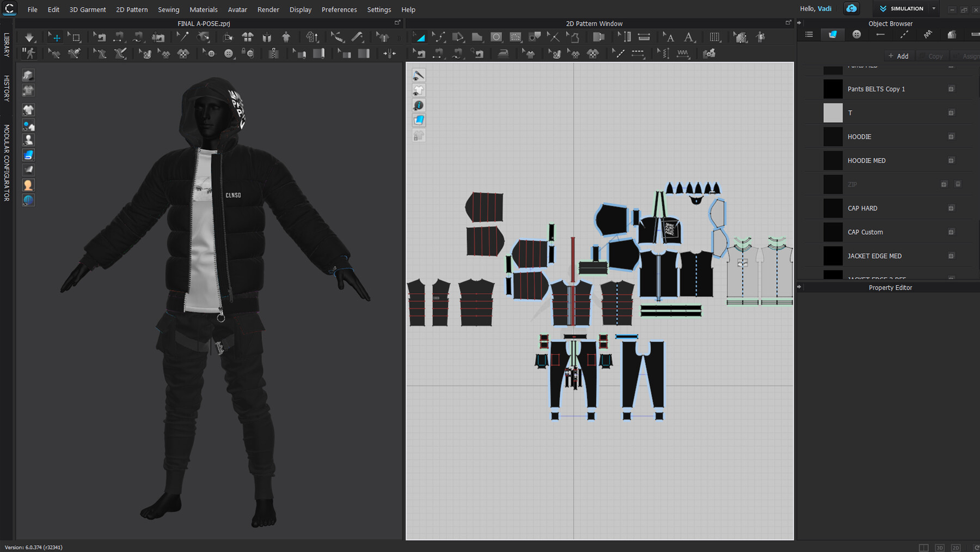
Task: Delete the ZIP fabric with trash icon
Action: tap(958, 184)
